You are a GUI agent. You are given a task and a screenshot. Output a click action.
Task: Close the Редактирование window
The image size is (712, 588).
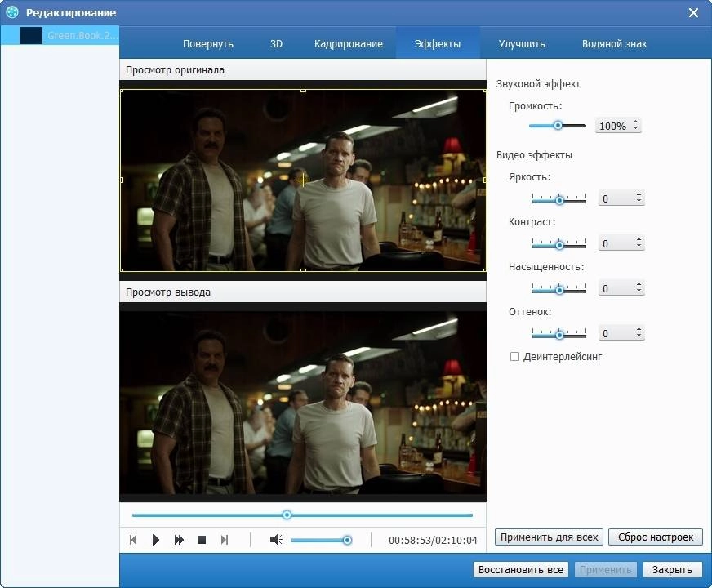coord(693,13)
